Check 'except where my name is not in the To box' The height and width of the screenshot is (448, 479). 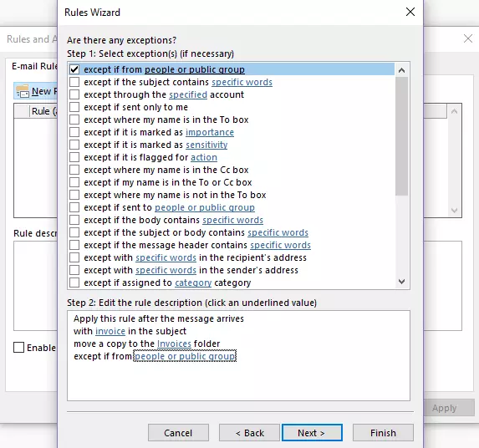point(74,195)
